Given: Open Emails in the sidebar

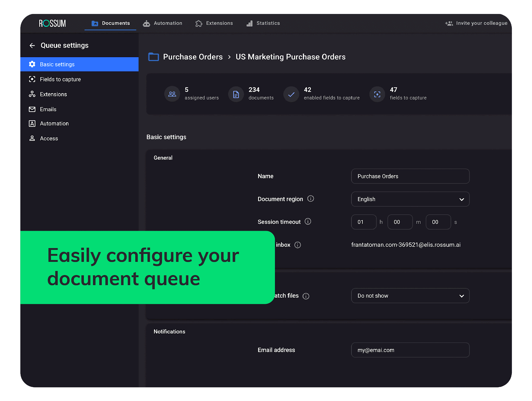Looking at the screenshot, I should pos(79,109).
